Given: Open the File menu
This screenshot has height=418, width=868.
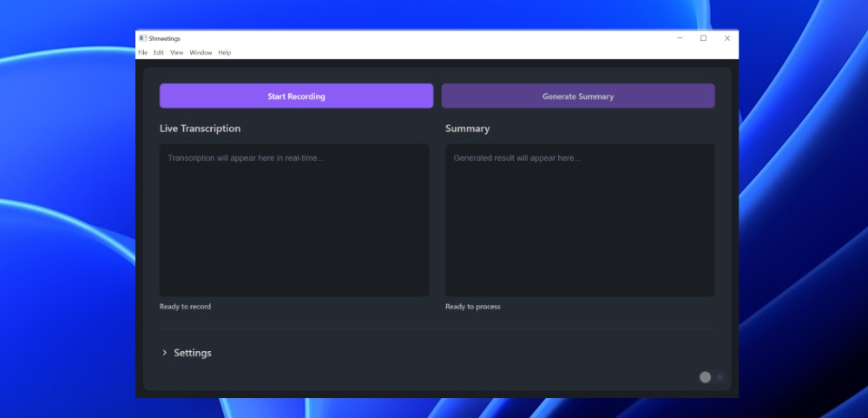Looking at the screenshot, I should [x=142, y=53].
